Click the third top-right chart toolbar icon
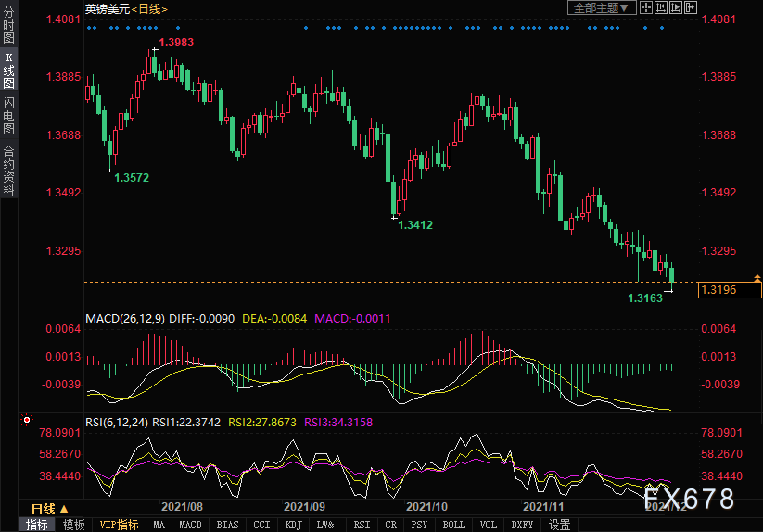This screenshot has width=763, height=532. click(675, 7)
